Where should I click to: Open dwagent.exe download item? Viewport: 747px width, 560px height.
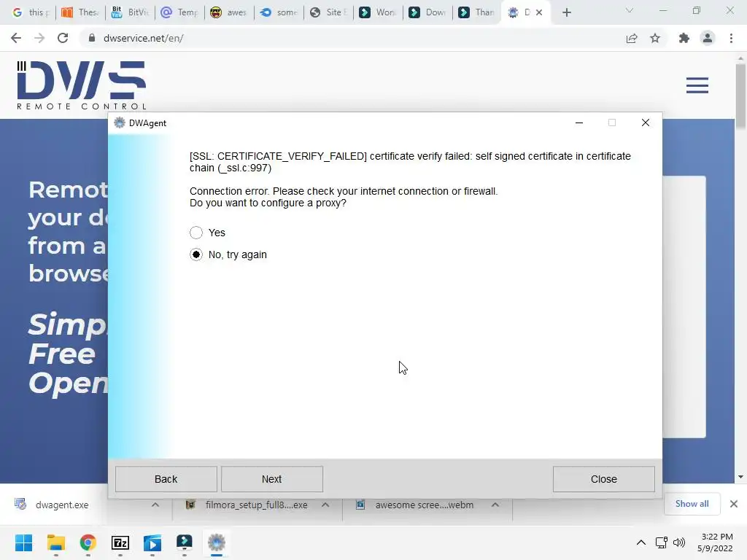[62, 505]
